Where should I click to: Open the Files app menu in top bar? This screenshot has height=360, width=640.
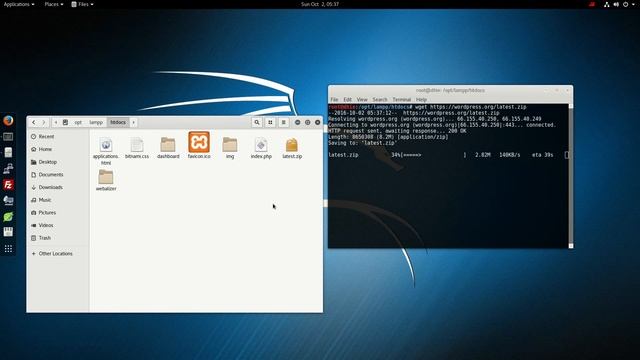82,4
